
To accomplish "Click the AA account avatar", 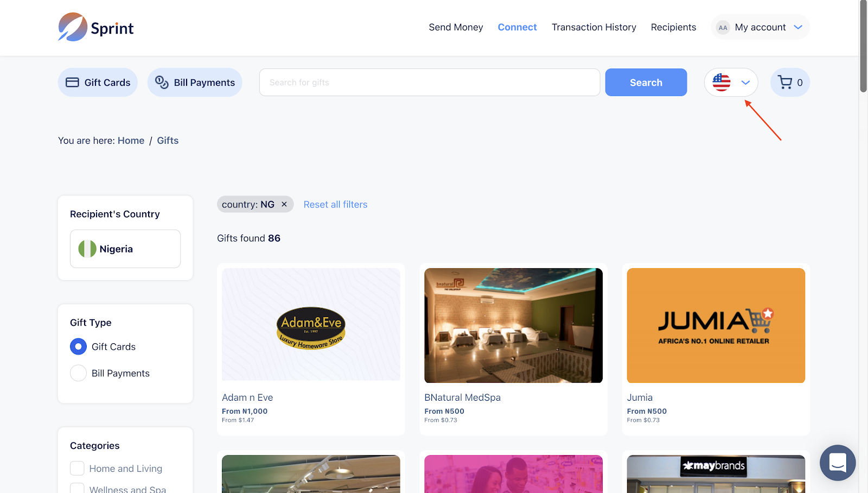I will (723, 28).
